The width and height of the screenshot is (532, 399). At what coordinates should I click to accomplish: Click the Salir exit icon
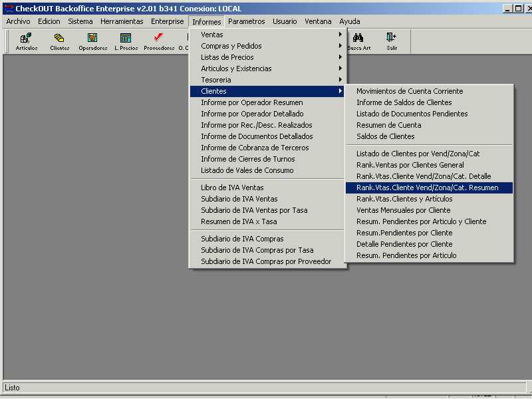point(392,41)
